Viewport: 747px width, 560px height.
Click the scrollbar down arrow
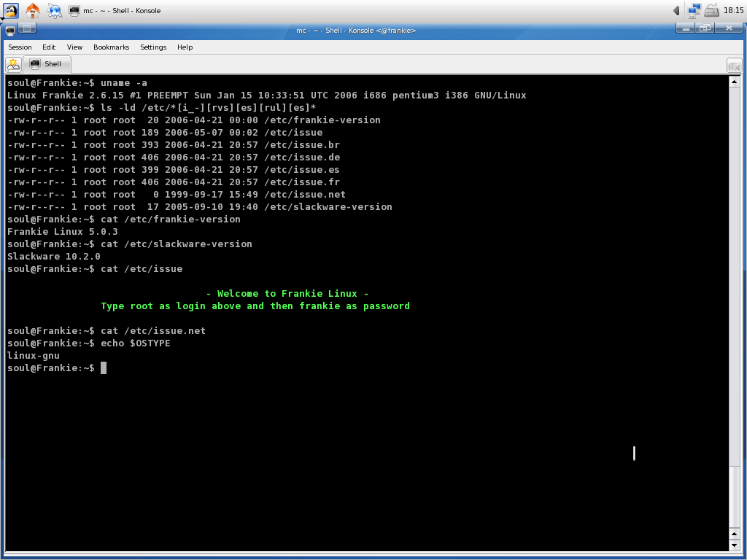[734, 545]
